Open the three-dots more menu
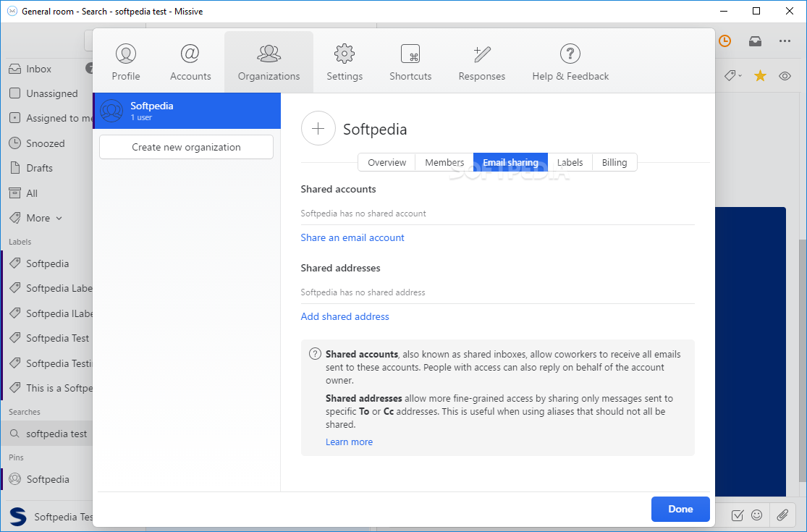 click(x=785, y=41)
